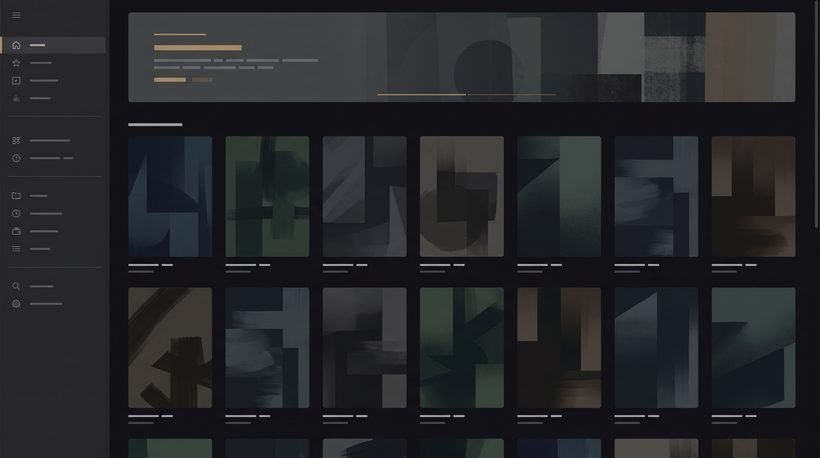Open the green cross-stroke poster in first row
The width and height of the screenshot is (820, 458).
[x=267, y=197]
